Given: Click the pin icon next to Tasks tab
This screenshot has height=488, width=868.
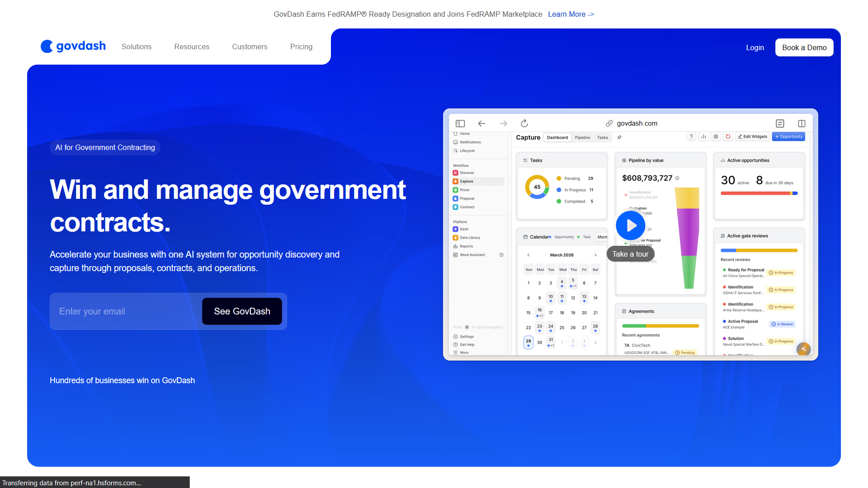Looking at the screenshot, I should tap(619, 137).
